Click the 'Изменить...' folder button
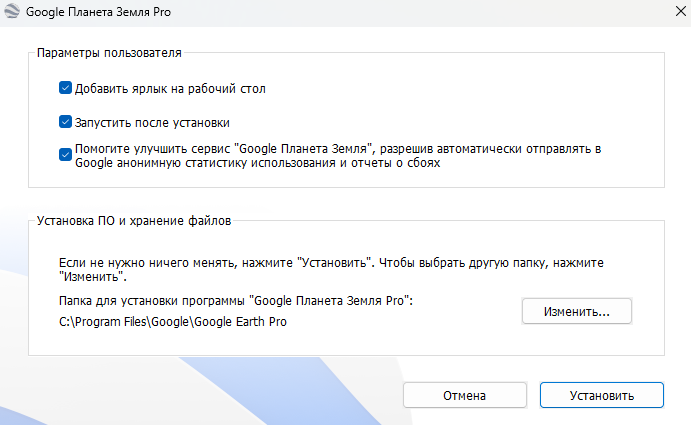The height and width of the screenshot is (425, 691). pyautogui.click(x=576, y=312)
